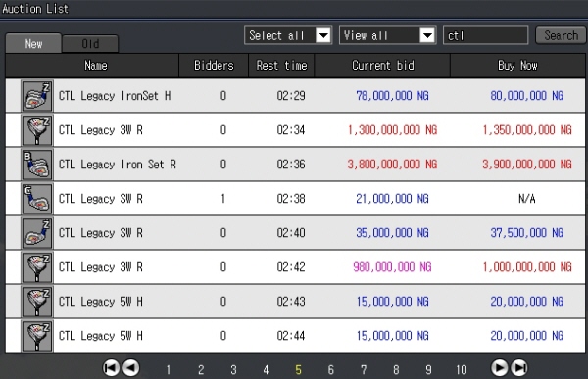Go to the previous page arrow
This screenshot has width=588, height=379.
point(131,368)
